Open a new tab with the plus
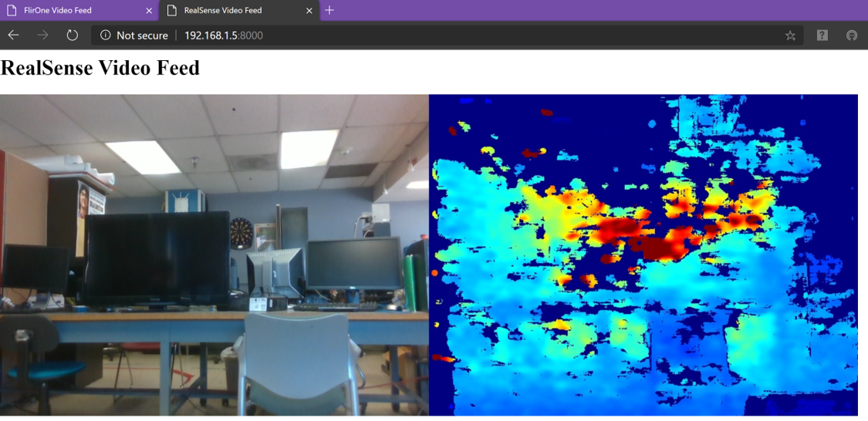This screenshot has width=868, height=421. [329, 10]
